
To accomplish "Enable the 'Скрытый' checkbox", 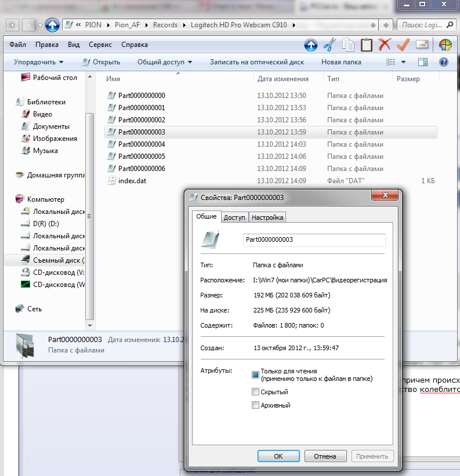I will pos(255,392).
